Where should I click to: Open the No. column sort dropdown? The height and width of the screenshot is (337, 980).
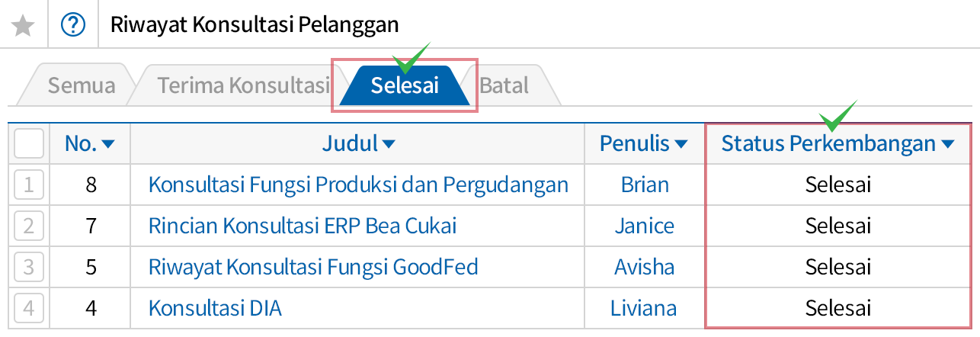pyautogui.click(x=107, y=143)
